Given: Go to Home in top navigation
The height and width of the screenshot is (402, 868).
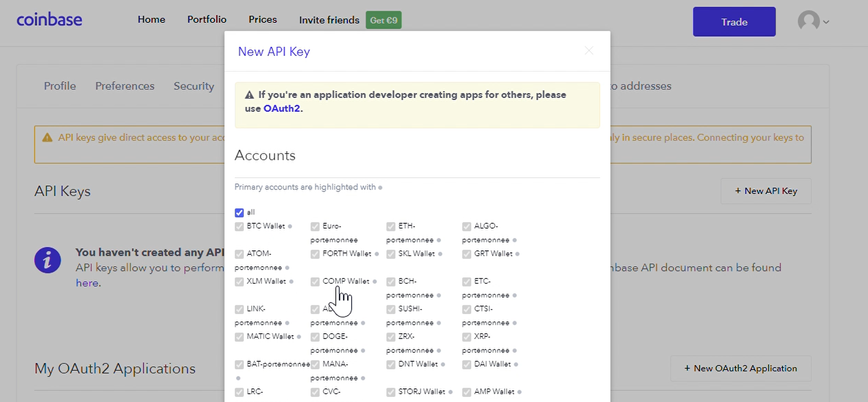Looking at the screenshot, I should 151,19.
